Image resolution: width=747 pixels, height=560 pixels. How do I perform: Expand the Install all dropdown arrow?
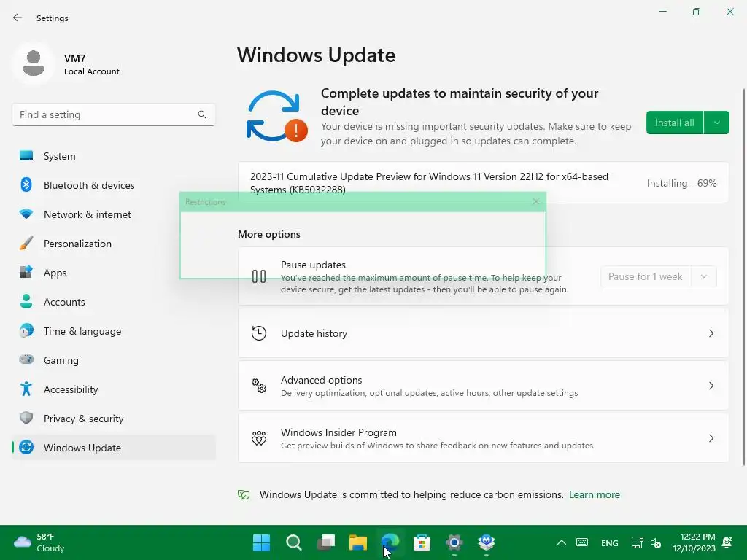pyautogui.click(x=716, y=122)
